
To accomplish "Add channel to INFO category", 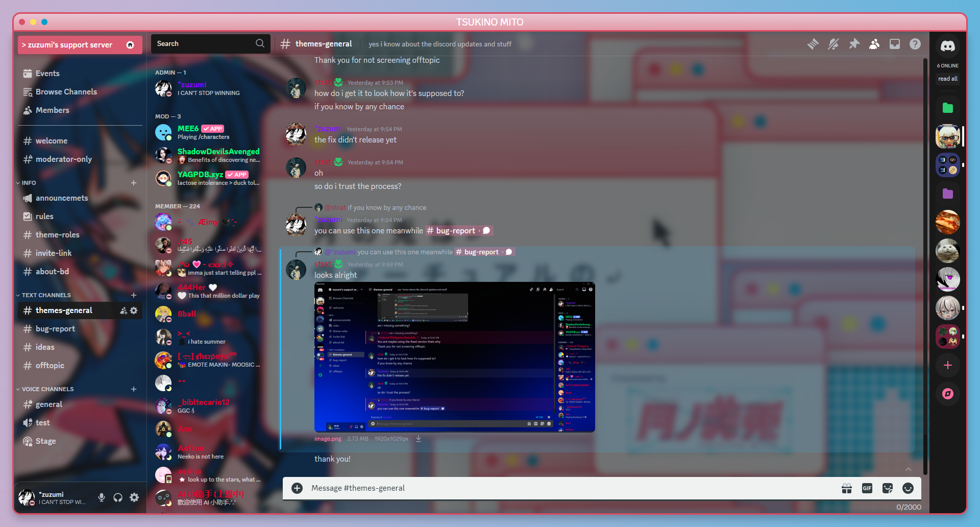I will click(134, 183).
